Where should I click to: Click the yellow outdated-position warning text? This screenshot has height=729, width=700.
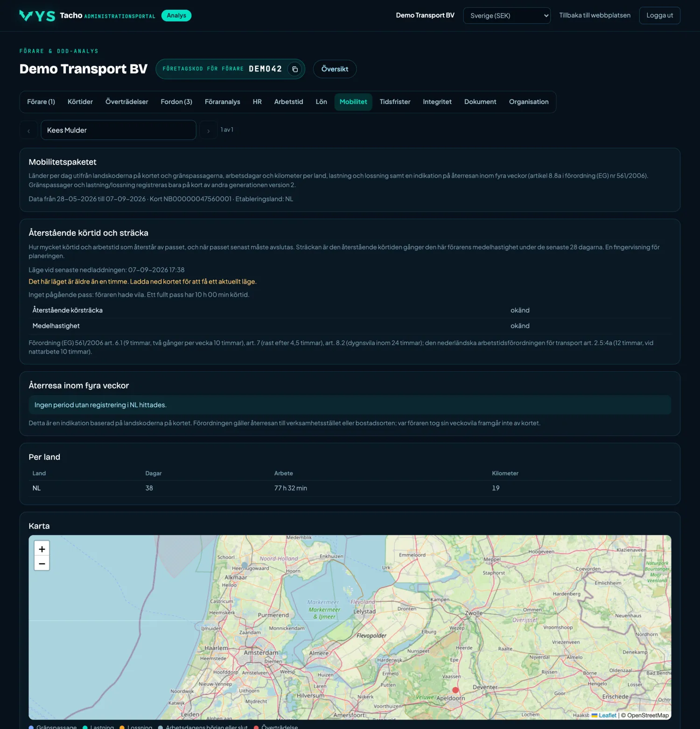(142, 282)
